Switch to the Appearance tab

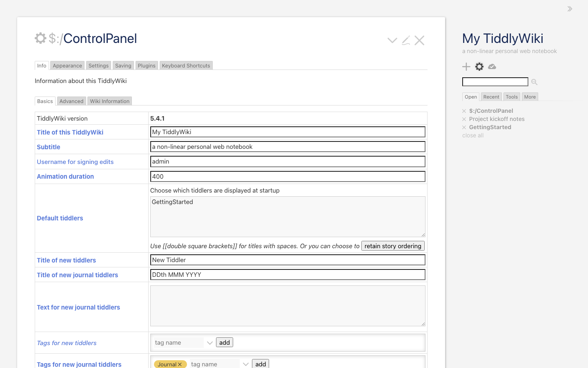67,65
